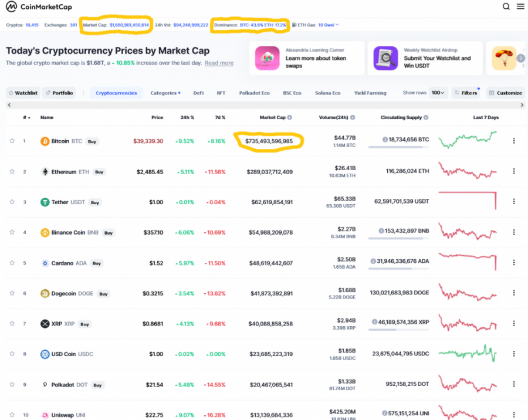Star Cardano to add to watchlist

tap(12, 263)
